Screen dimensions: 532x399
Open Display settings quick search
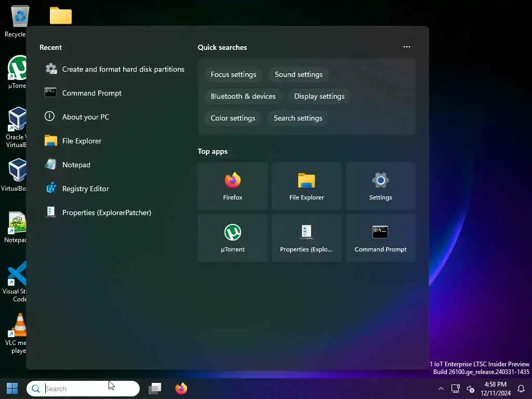(320, 96)
